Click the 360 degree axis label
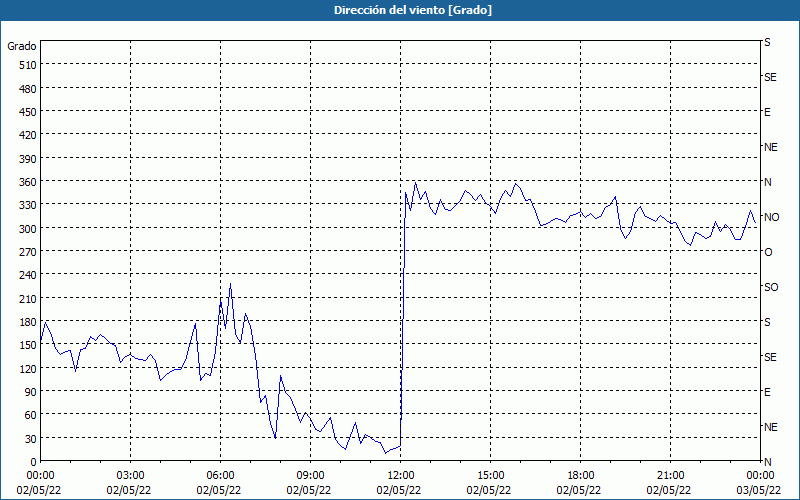This screenshot has height=500, width=800. click(x=29, y=182)
